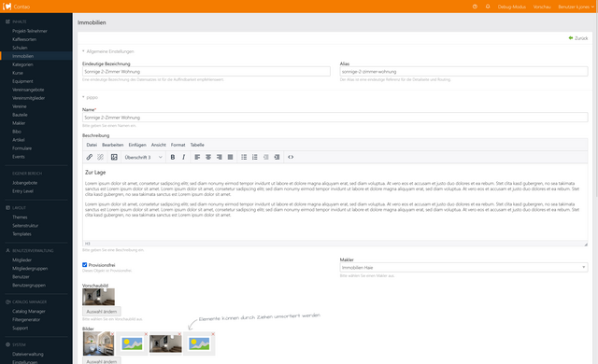Open the Benutzer k.jones user menu
This screenshot has height=364, width=598.
pyautogui.click(x=576, y=7)
